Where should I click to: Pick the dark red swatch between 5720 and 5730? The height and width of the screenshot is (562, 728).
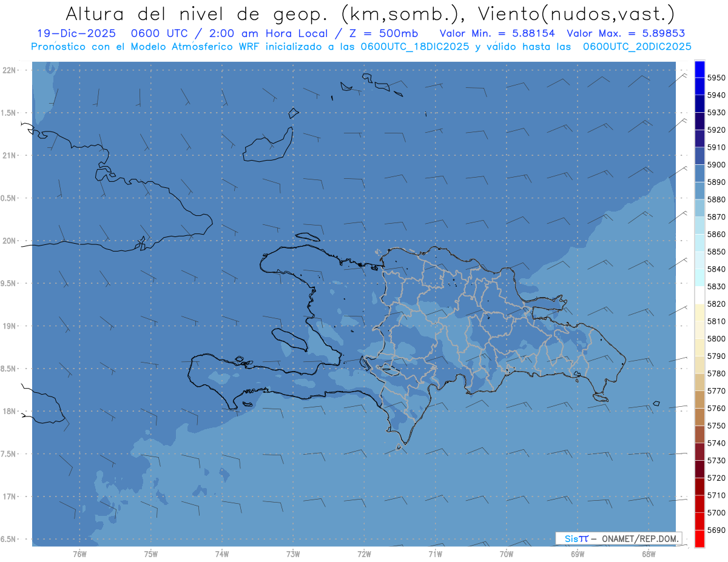[x=699, y=469]
